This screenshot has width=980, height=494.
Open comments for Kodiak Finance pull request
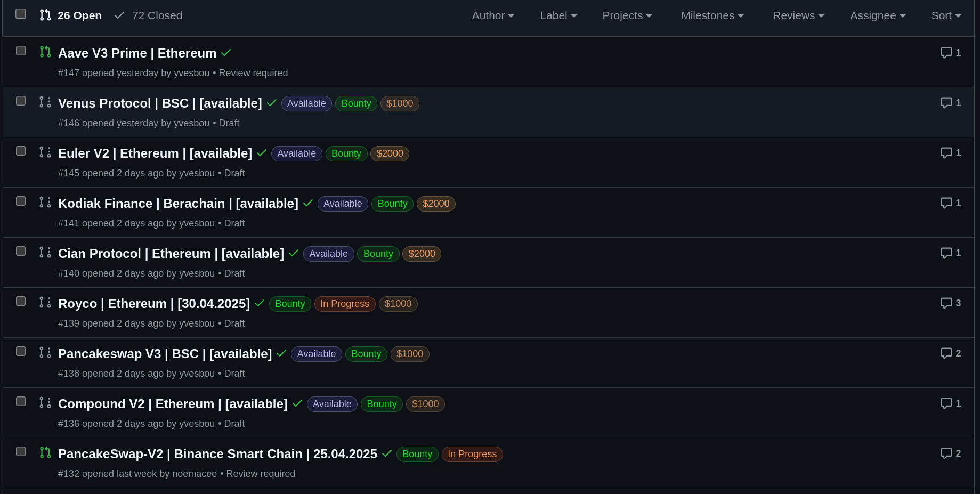[x=951, y=203]
